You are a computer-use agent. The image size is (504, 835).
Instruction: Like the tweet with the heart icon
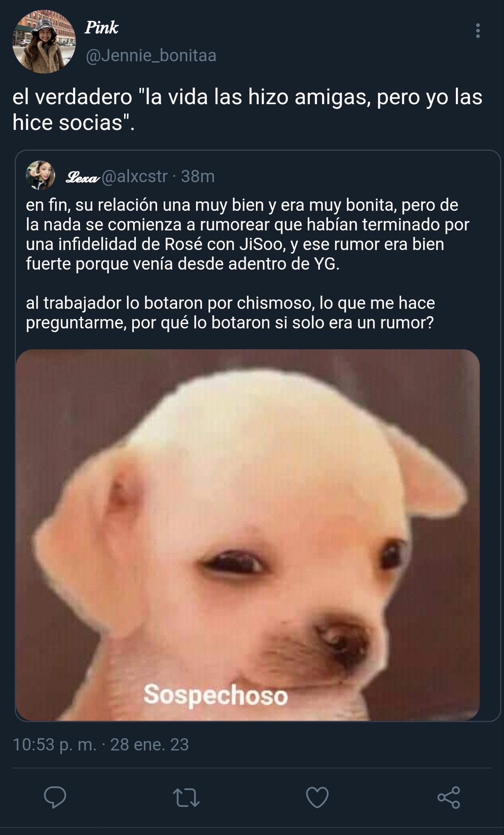(317, 797)
